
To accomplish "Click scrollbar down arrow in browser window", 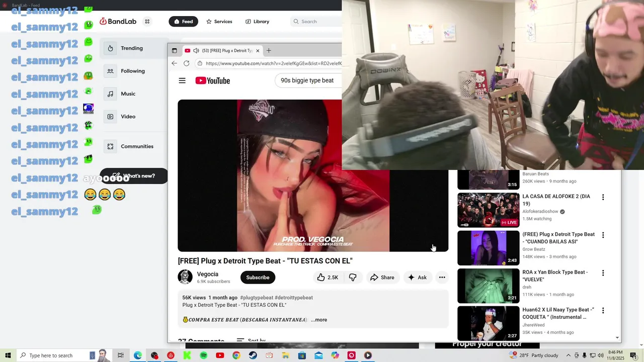I will coord(617,338).
